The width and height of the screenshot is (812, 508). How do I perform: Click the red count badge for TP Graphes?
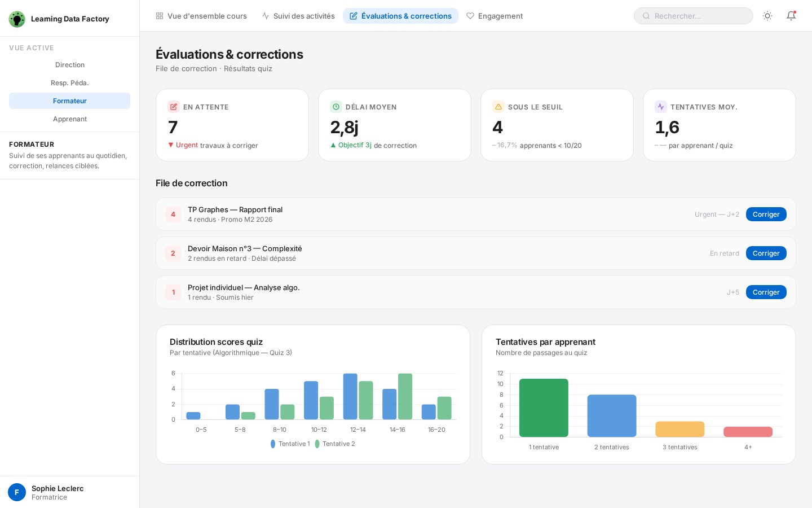(173, 214)
